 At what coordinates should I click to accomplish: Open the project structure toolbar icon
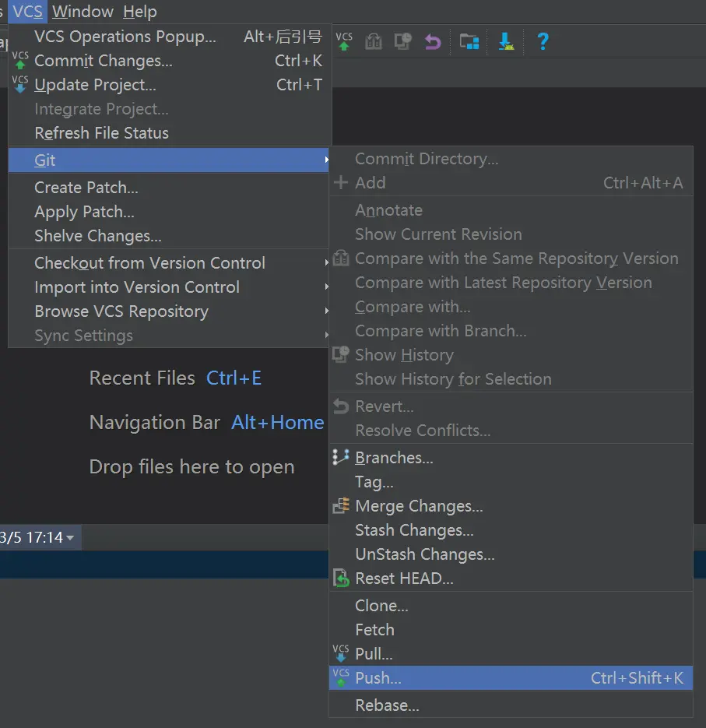point(469,41)
